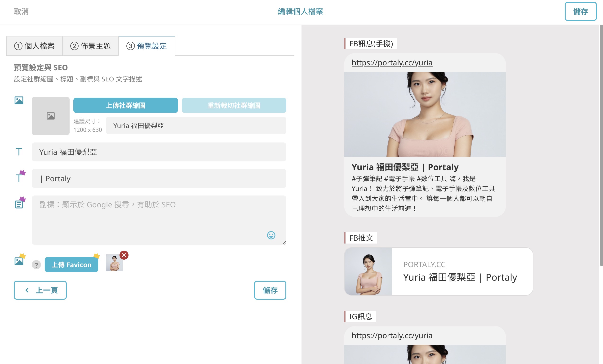Click the 上傳 Favicon button
Image resolution: width=603 pixels, height=364 pixels.
[x=71, y=265]
